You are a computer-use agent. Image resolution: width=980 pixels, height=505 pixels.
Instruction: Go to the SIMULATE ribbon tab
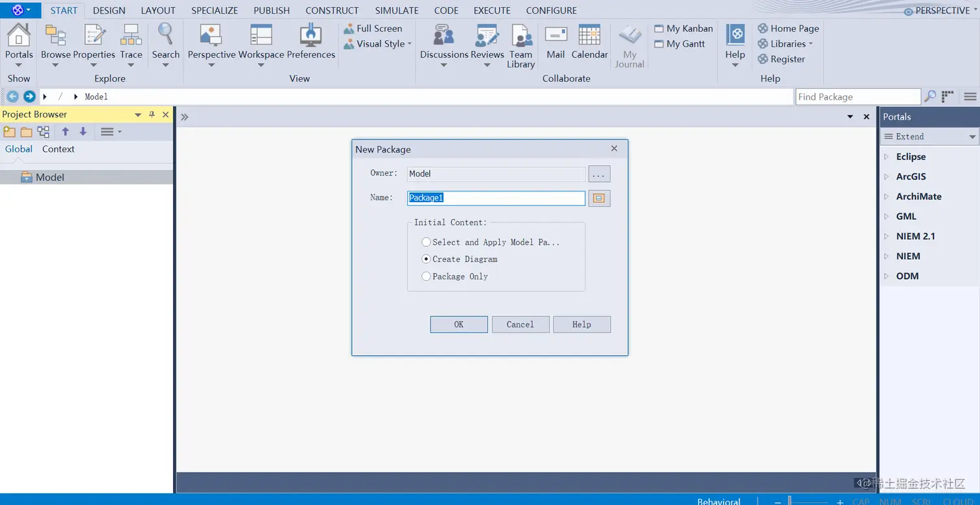[397, 10]
